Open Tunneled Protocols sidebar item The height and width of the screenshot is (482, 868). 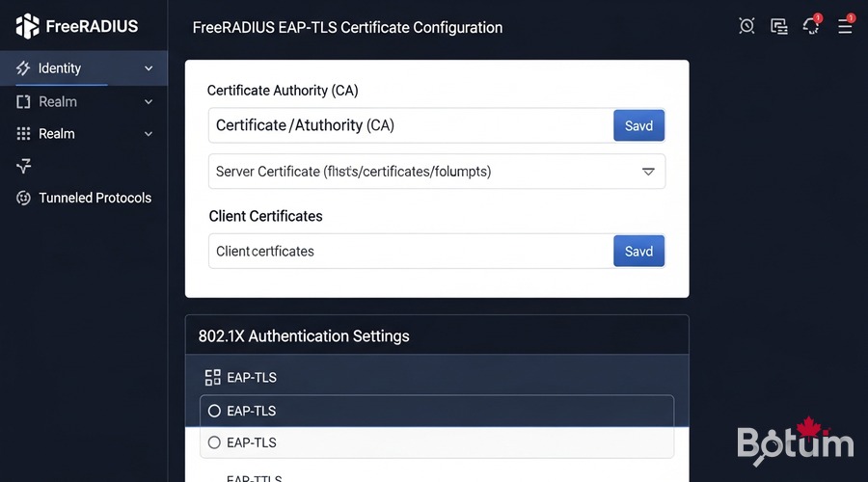click(84, 198)
